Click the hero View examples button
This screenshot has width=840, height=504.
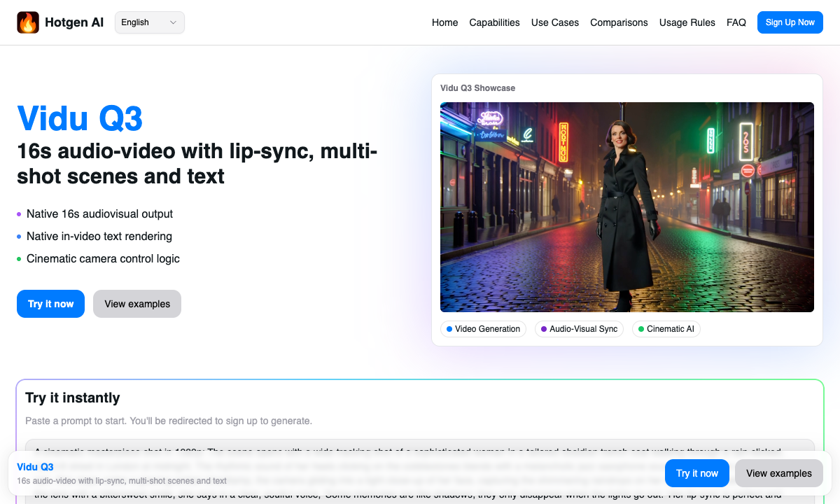tap(137, 304)
